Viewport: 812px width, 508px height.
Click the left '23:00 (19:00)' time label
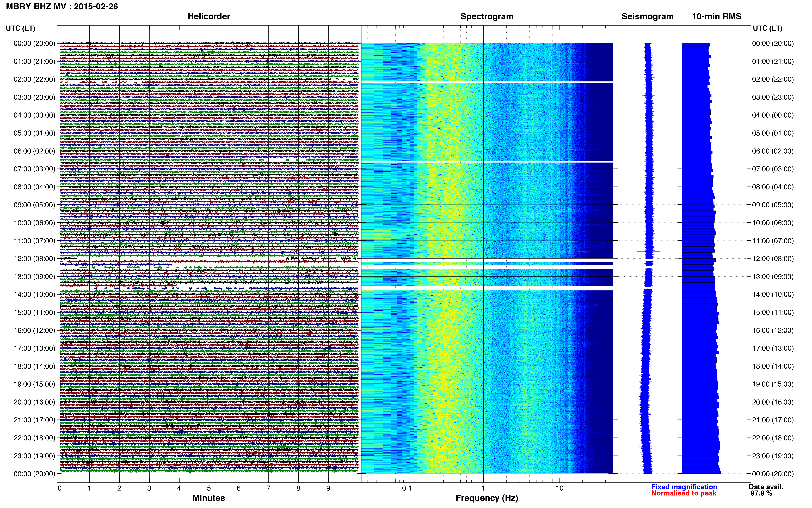34,456
